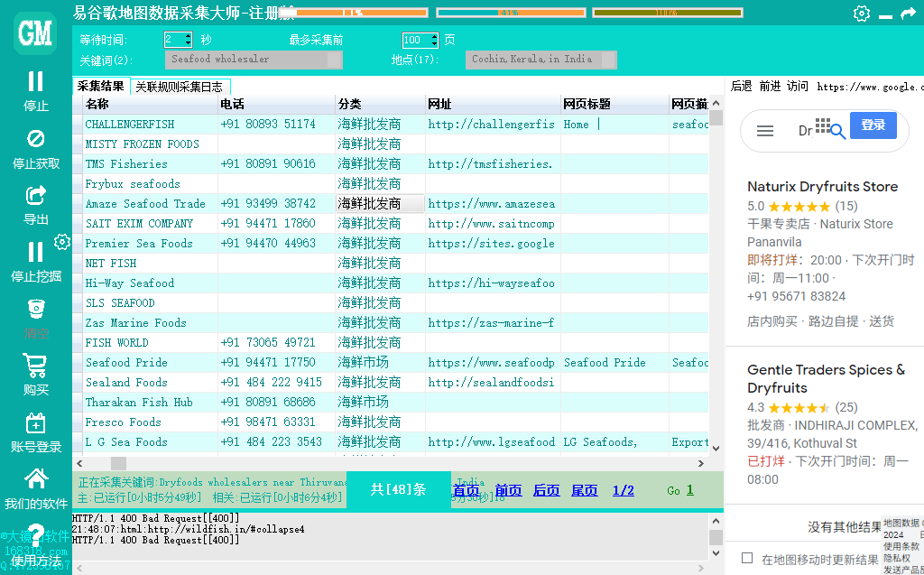Viewport: 924px width, 575px height.
Task: Open the 我们的软件 home icon
Action: point(36,479)
